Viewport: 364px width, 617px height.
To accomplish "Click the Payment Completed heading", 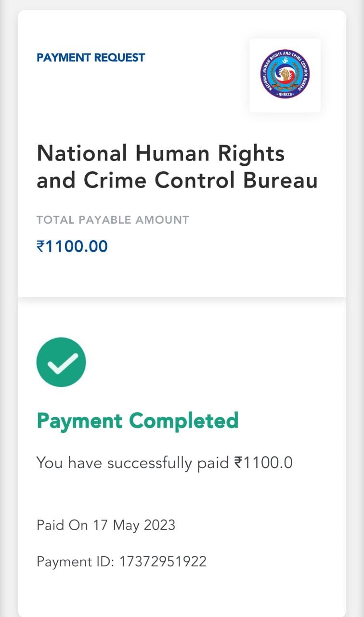I will pos(137,421).
